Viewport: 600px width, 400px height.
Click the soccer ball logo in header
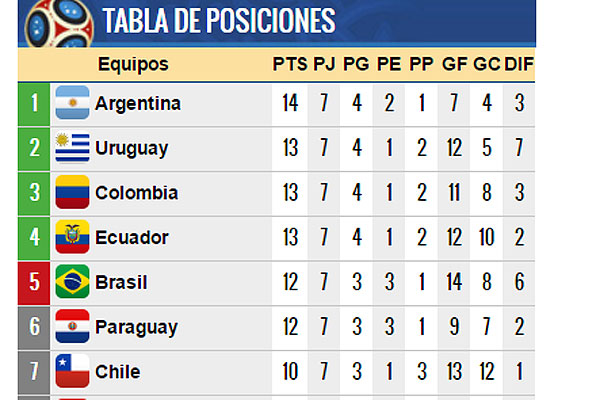[57, 20]
